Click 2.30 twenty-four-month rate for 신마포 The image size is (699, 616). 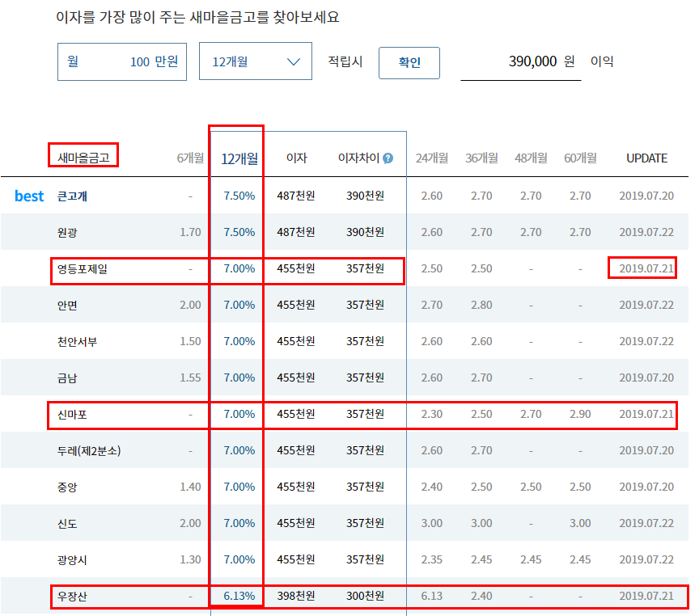(x=432, y=414)
